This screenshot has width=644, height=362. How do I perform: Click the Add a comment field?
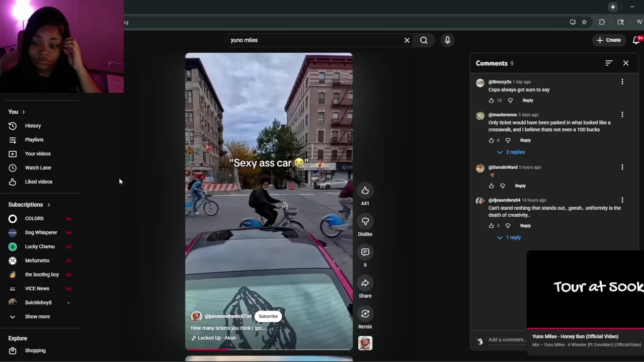(x=507, y=340)
